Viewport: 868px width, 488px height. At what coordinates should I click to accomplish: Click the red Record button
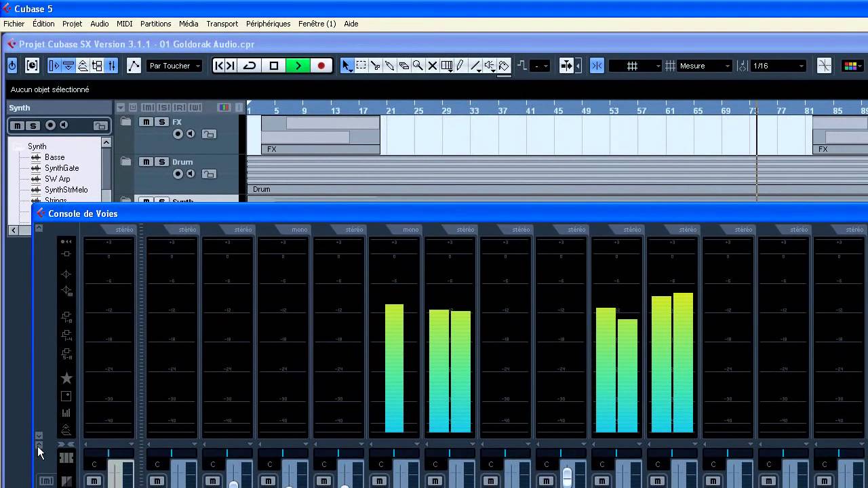[x=321, y=66]
